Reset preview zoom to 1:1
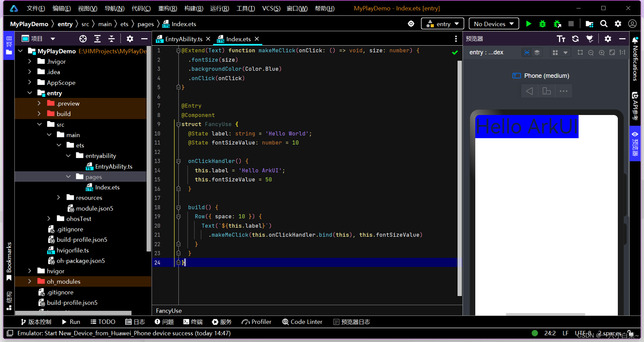This screenshot has width=644, height=342. 623,53
